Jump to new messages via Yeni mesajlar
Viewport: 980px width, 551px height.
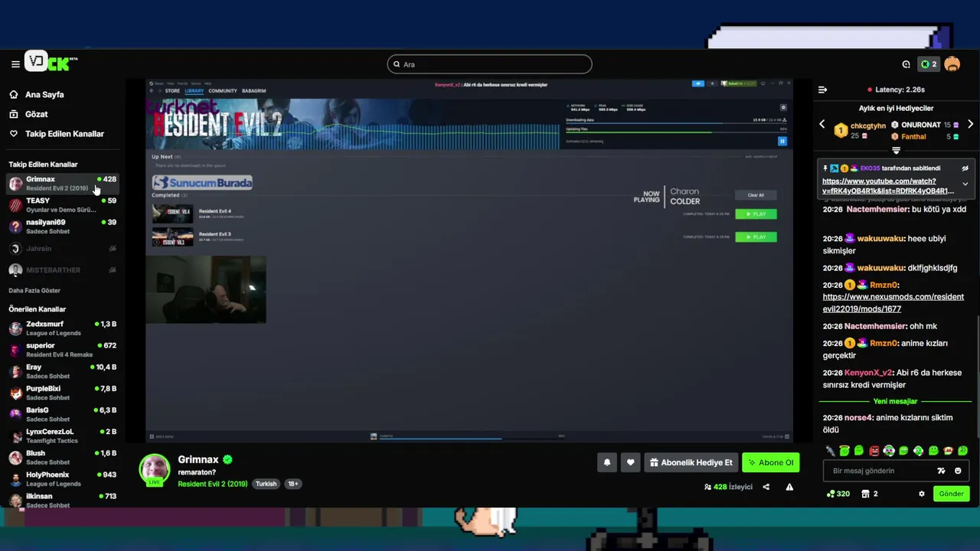coord(895,401)
